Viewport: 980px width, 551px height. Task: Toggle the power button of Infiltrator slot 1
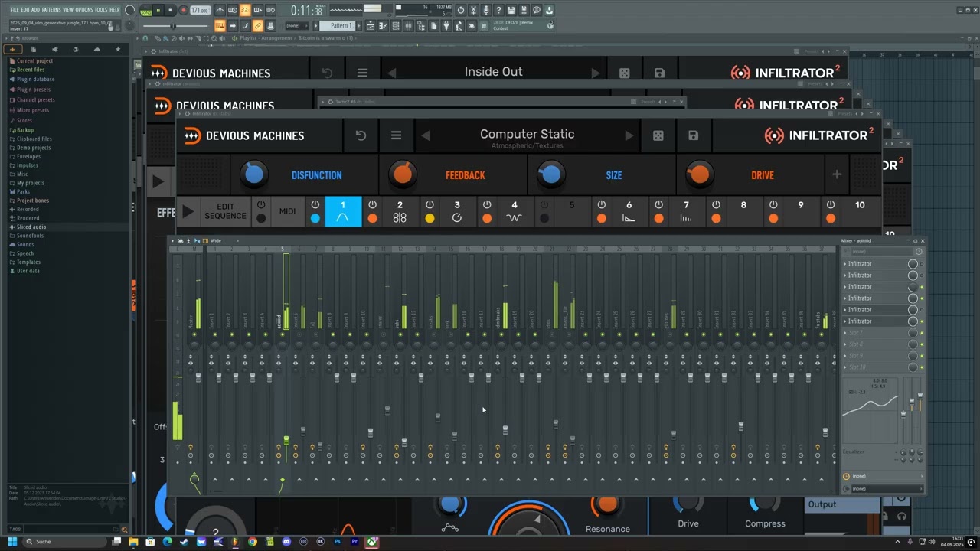[x=315, y=204]
